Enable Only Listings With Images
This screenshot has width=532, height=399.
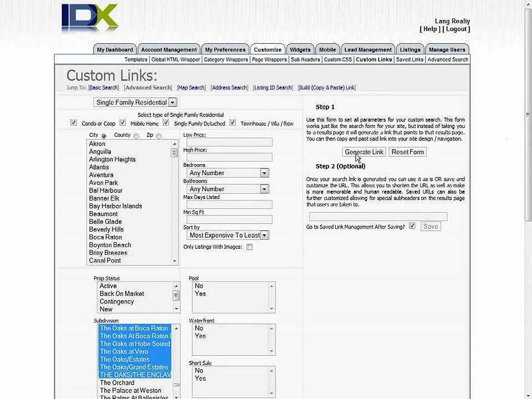coord(250,247)
